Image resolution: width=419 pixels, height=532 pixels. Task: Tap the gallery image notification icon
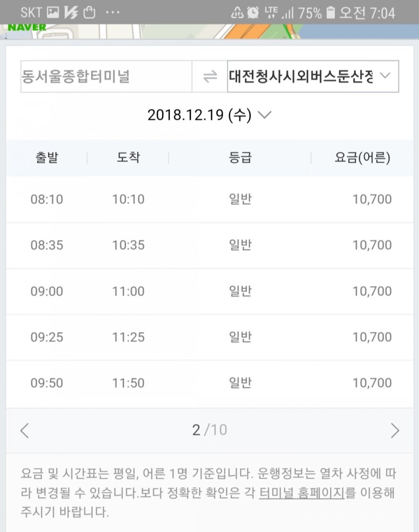click(x=53, y=13)
